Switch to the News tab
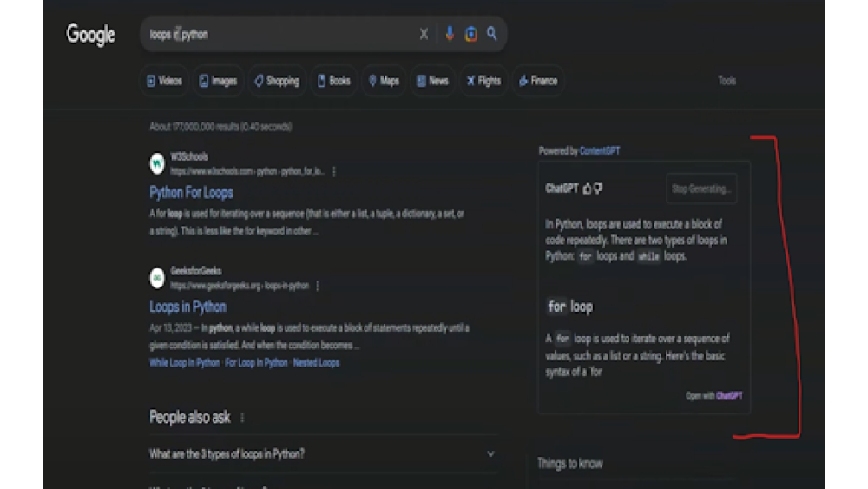Image resolution: width=868 pixels, height=489 pixels. (432, 81)
